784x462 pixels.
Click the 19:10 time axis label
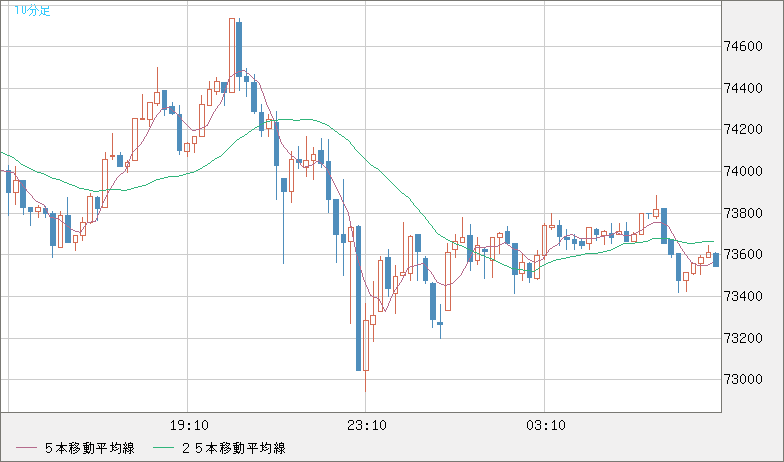189,426
